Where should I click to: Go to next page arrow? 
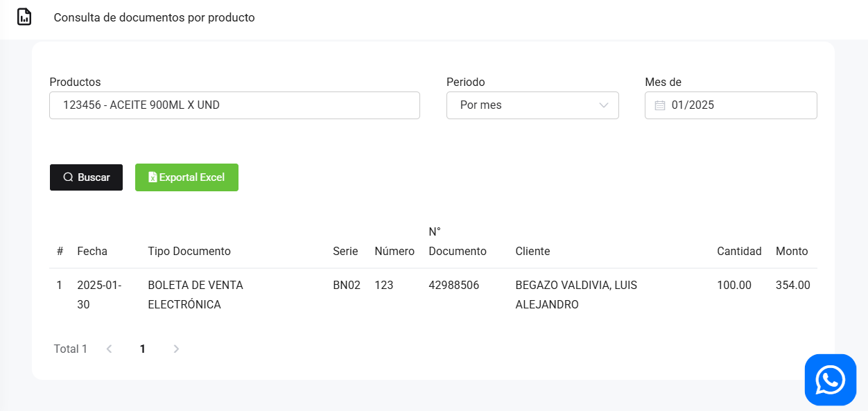tap(176, 349)
